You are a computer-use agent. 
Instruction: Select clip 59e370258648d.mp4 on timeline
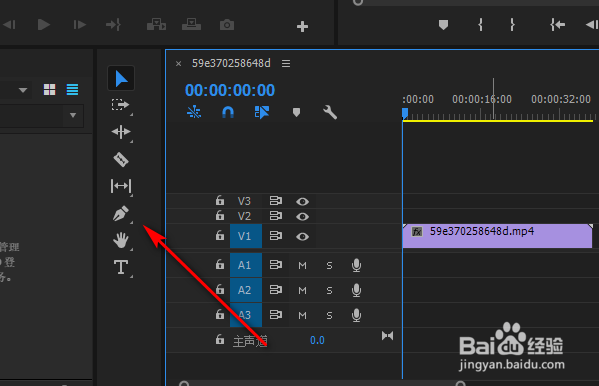(497, 236)
